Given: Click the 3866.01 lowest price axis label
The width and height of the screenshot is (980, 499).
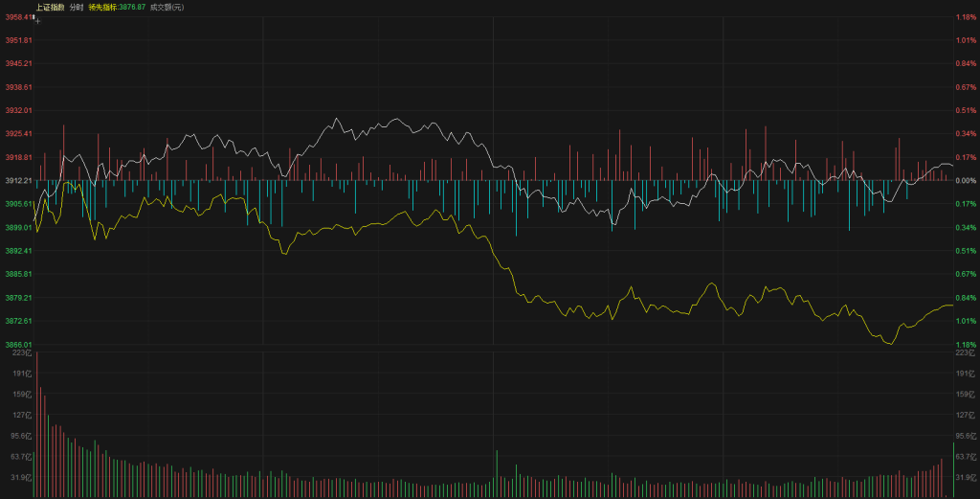Looking at the screenshot, I should (x=18, y=344).
